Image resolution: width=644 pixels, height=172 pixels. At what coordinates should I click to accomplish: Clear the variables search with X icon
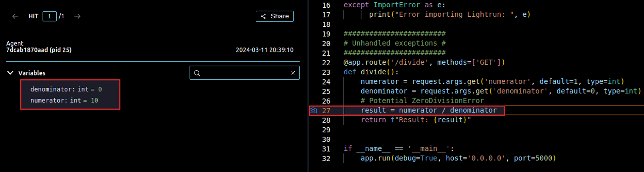(x=293, y=73)
